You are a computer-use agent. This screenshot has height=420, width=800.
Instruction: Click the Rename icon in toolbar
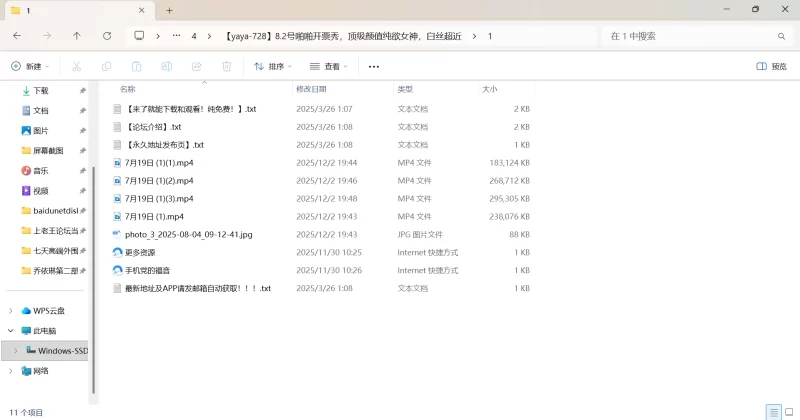[166, 67]
